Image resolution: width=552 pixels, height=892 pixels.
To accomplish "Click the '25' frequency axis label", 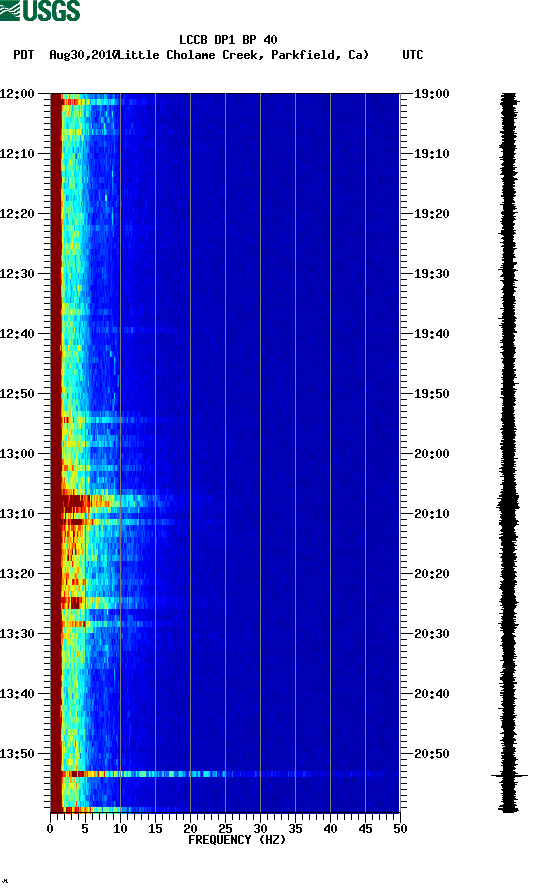I will tap(225, 828).
